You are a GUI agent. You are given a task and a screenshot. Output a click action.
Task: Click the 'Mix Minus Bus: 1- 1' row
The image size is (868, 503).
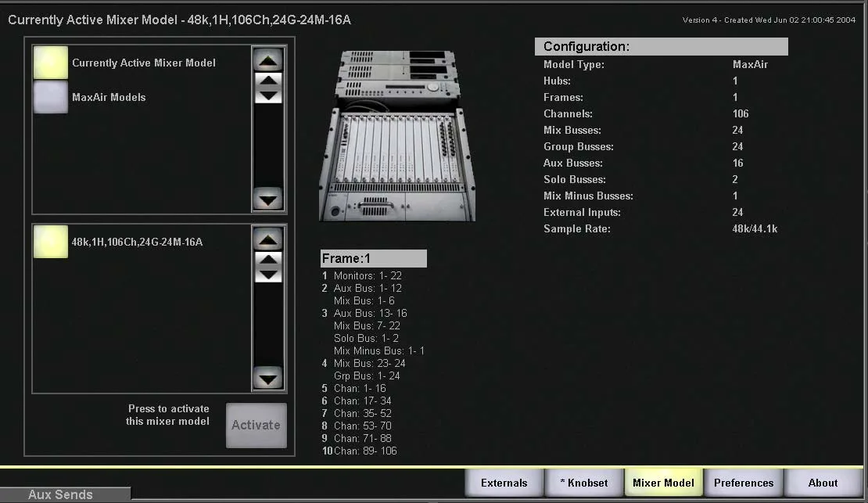tap(378, 350)
